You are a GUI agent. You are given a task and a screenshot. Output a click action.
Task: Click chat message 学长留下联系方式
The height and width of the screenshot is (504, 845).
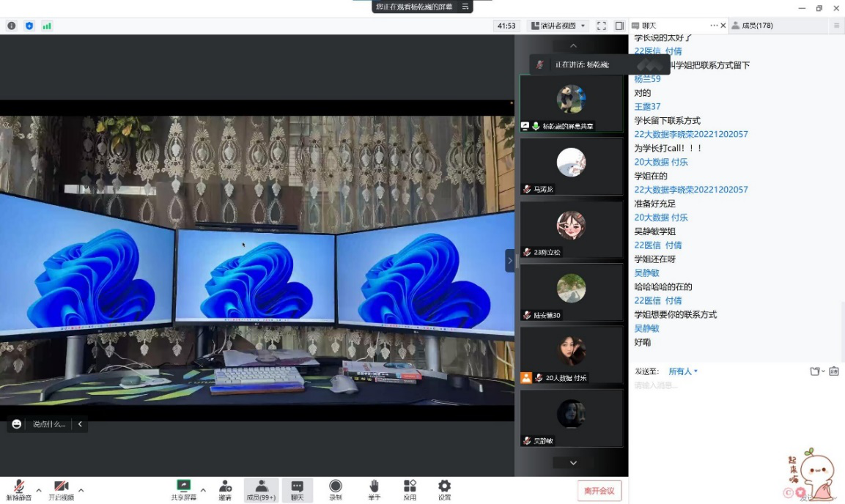667,121
